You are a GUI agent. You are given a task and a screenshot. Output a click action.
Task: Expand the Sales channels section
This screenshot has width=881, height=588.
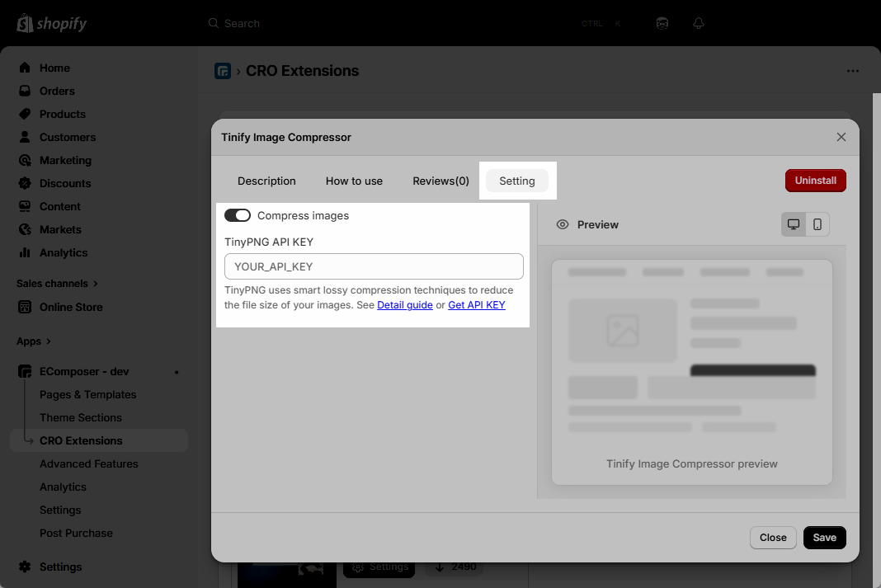(57, 284)
